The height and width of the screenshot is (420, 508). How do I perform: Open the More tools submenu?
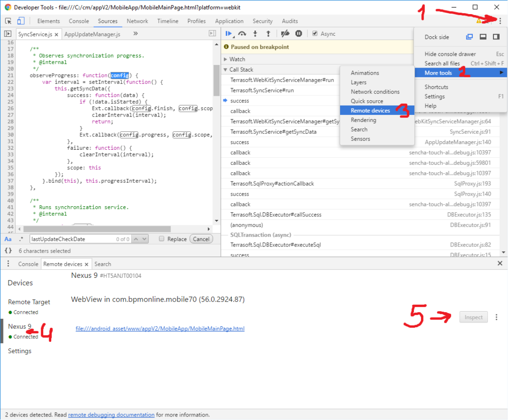(461, 73)
